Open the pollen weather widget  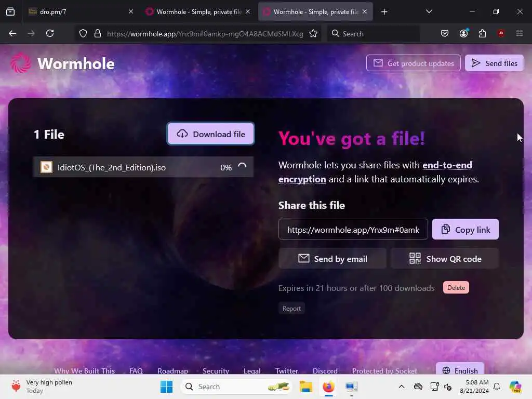pos(42,387)
